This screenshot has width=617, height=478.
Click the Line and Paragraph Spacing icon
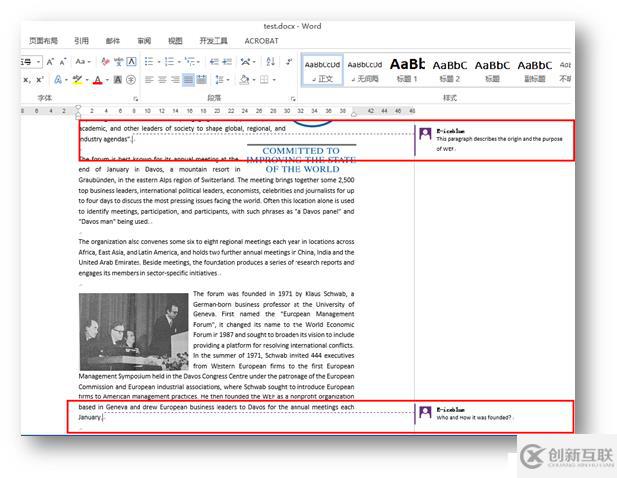coord(220,80)
